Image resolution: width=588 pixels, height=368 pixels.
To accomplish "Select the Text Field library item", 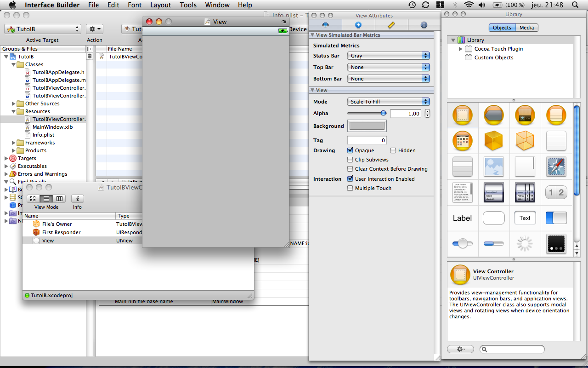I will [x=525, y=218].
